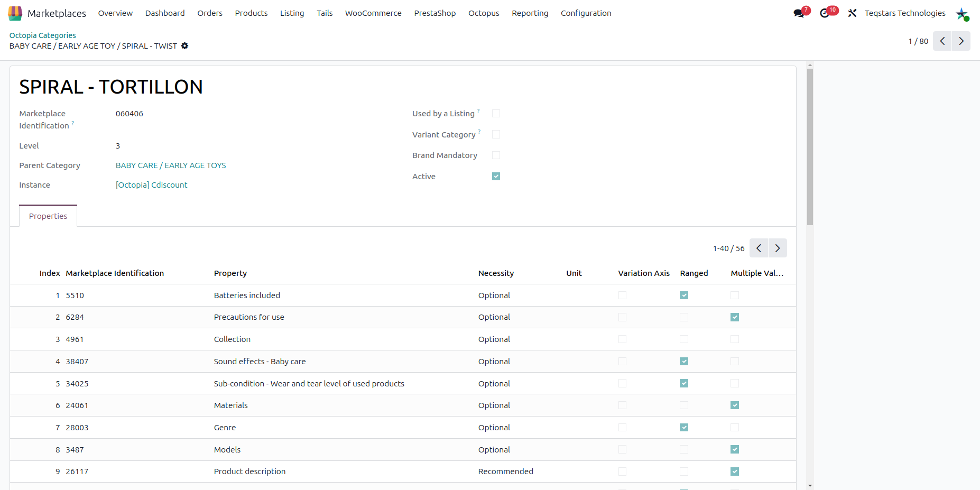Toggle Ranged checkbox for Sound effects - Baby care
Screen dimensions: 980x490
684,362
